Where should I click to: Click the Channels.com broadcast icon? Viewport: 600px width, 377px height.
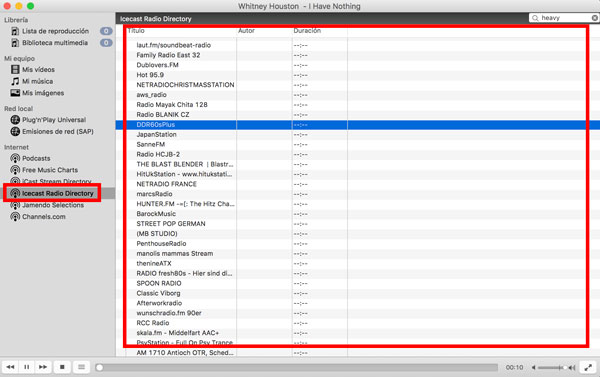tap(15, 217)
